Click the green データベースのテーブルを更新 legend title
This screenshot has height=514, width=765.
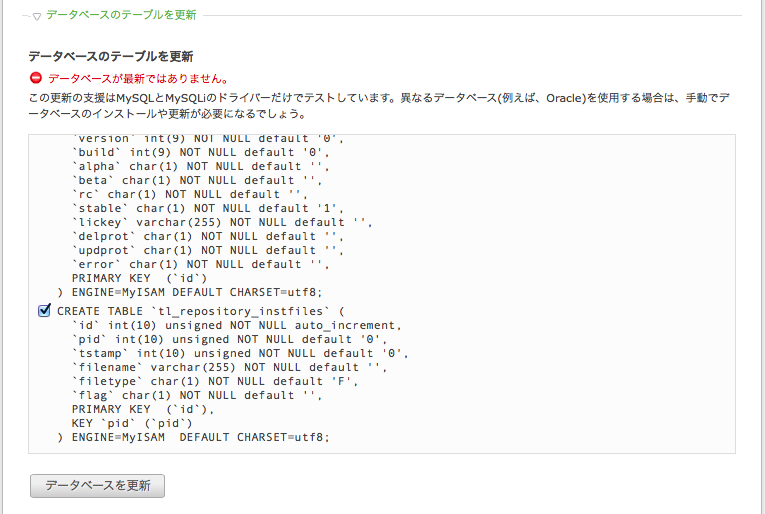(121, 15)
